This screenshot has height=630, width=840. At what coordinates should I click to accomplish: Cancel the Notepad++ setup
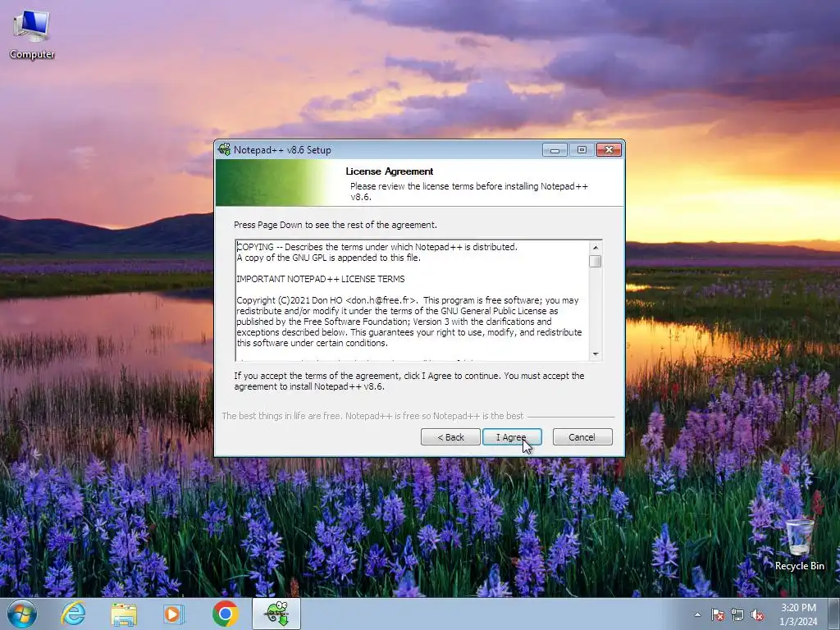point(582,437)
